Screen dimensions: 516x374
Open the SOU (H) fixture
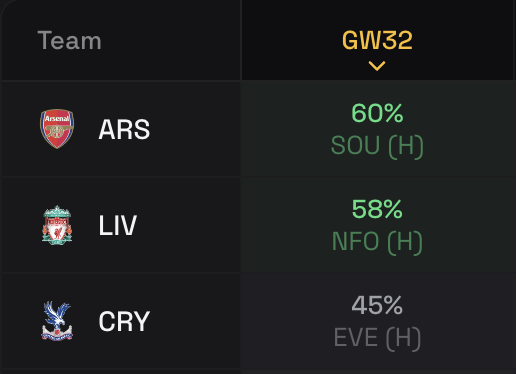(377, 146)
